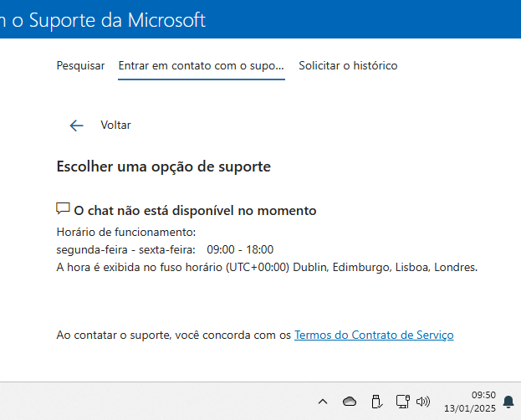
Task: Open the notification bell in the taskbar
Action: coord(508,402)
